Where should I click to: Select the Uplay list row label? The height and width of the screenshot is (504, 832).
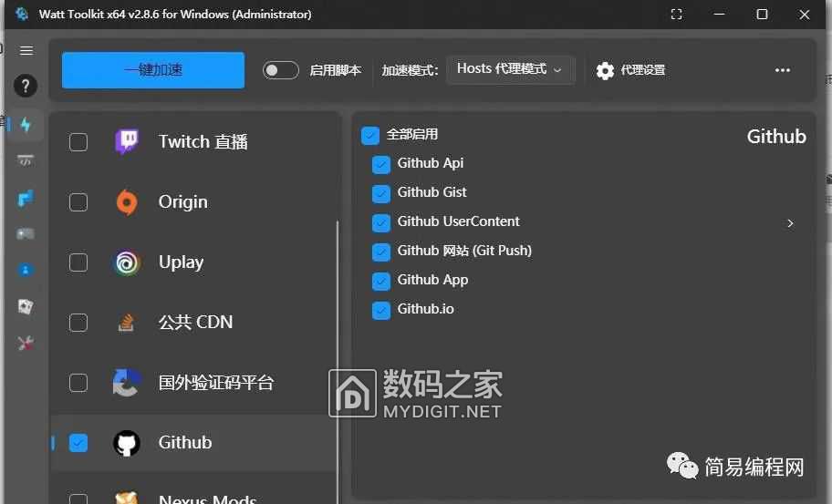[181, 262]
